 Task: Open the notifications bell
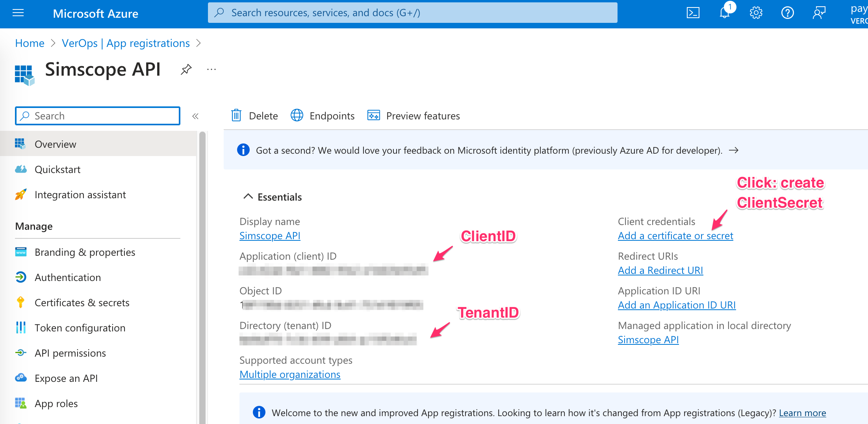(x=725, y=12)
